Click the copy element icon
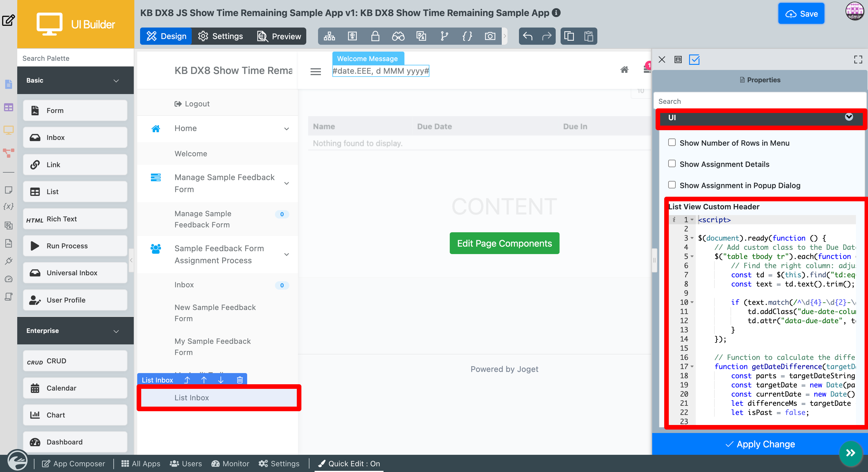868x472 pixels. (x=569, y=36)
